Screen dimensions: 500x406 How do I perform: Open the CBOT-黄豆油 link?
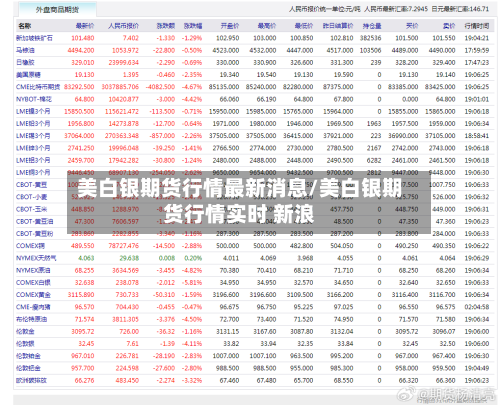35,221
